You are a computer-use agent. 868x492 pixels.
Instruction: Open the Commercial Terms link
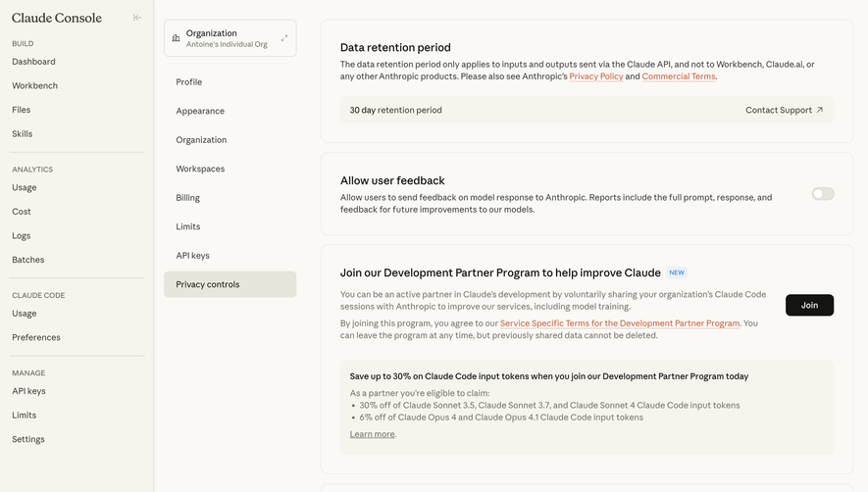[x=679, y=76]
